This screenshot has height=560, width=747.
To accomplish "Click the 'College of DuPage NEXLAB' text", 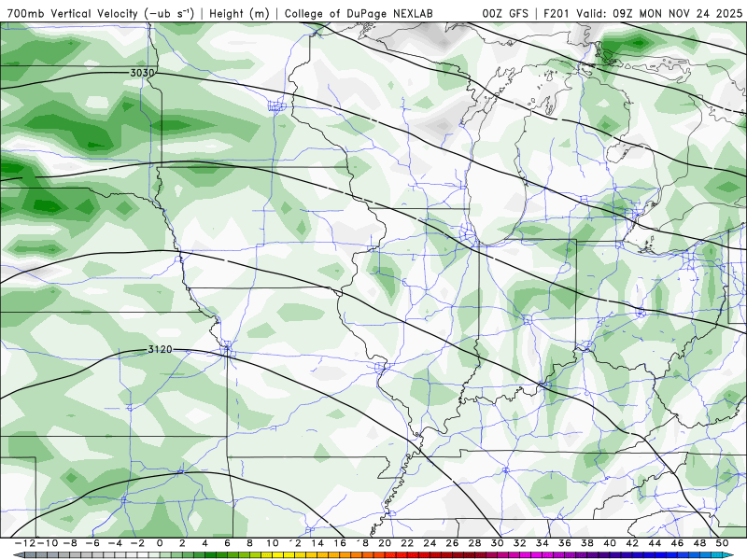I will [x=359, y=14].
